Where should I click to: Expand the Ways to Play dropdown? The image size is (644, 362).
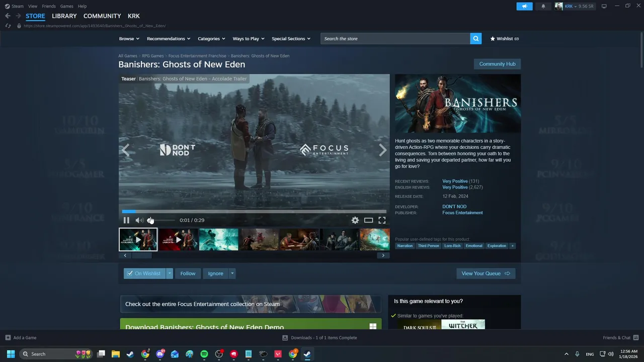pos(249,39)
